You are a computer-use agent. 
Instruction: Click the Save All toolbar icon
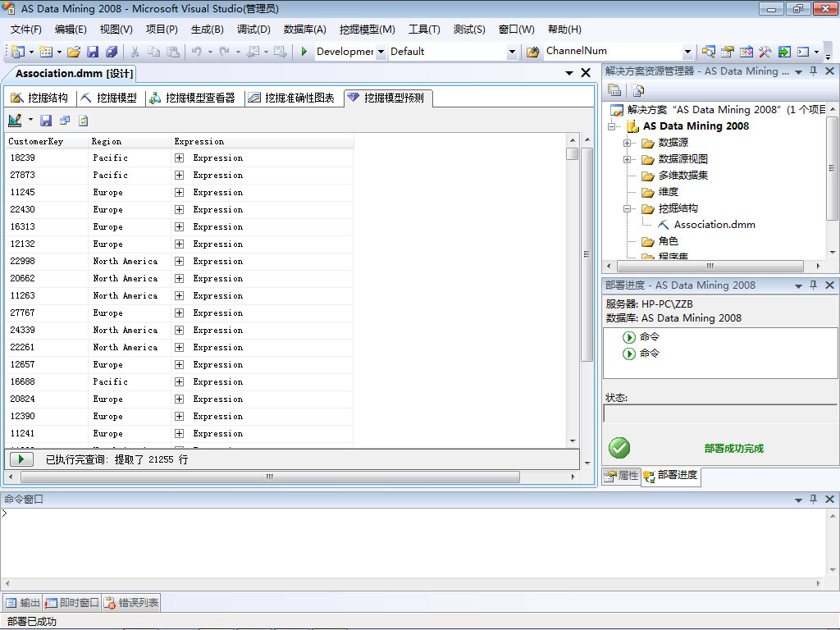click(112, 52)
